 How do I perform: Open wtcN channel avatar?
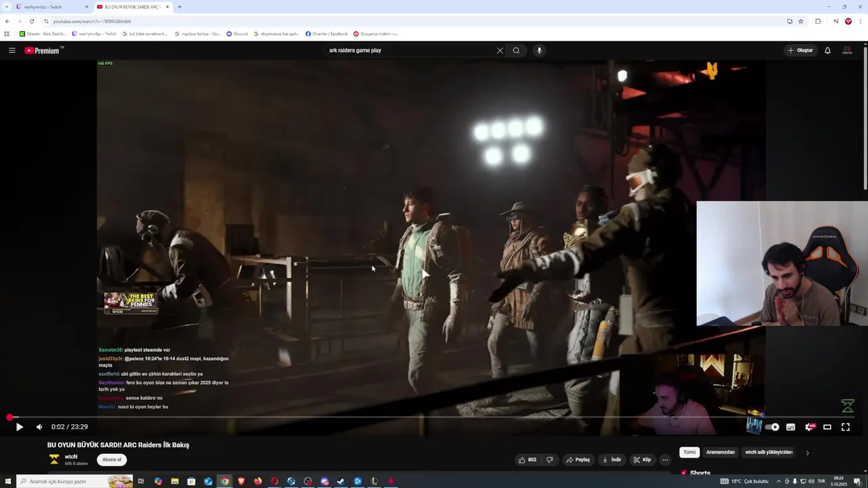(54, 460)
